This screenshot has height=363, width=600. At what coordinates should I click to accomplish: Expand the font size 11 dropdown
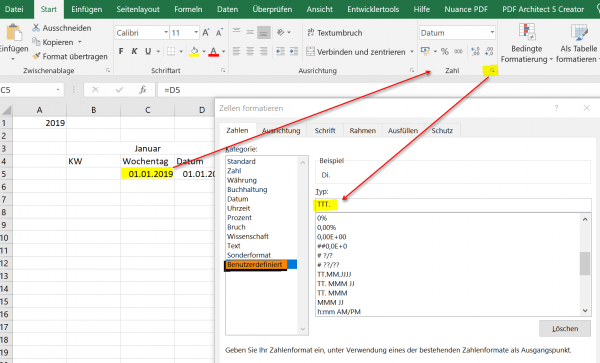click(x=196, y=33)
